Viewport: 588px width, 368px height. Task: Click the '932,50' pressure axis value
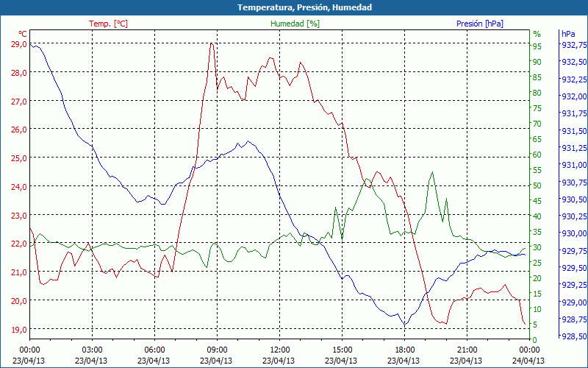pyautogui.click(x=574, y=62)
